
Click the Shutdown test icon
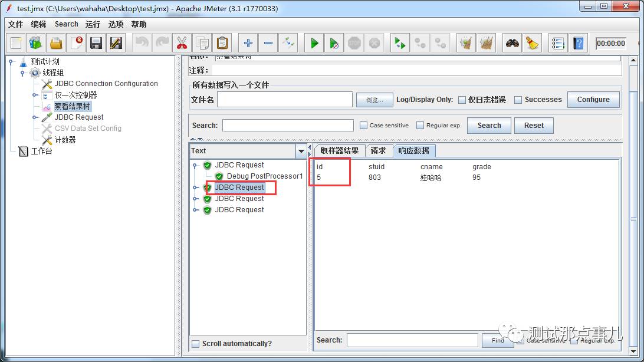click(374, 43)
